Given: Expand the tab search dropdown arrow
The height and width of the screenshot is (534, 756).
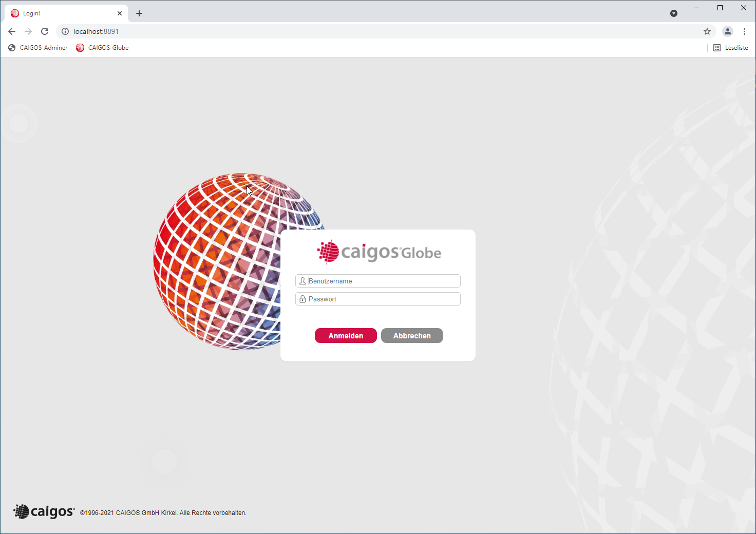Looking at the screenshot, I should pos(674,13).
